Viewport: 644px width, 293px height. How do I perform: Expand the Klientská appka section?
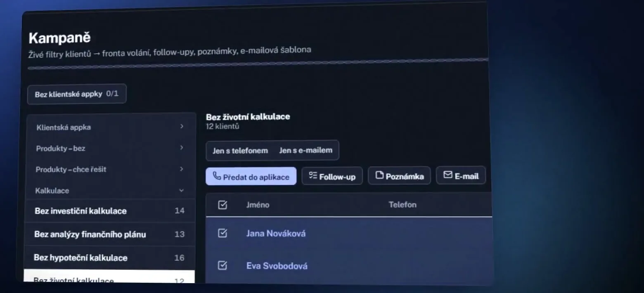tap(111, 127)
